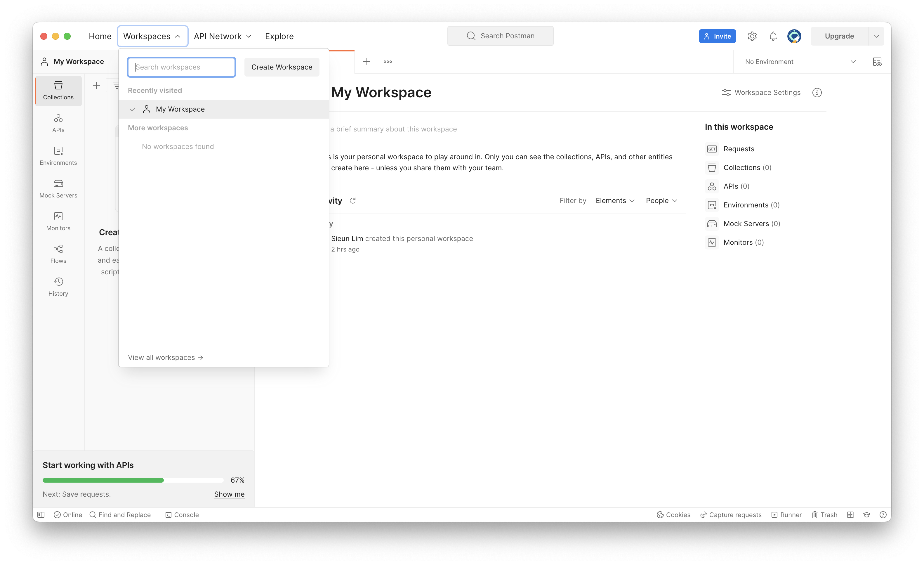Click the Create Workspace button
Image resolution: width=924 pixels, height=565 pixels.
pos(282,67)
